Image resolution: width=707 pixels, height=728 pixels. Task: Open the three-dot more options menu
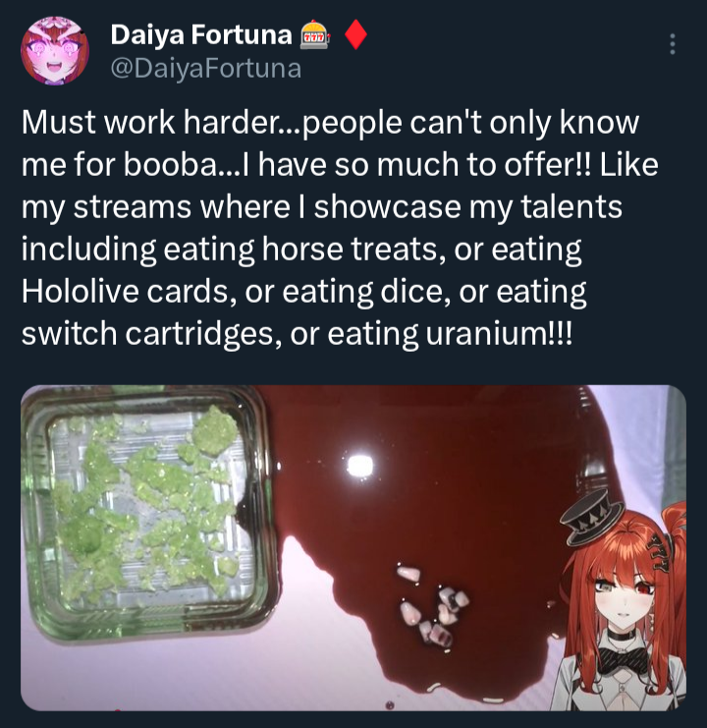[x=673, y=44]
